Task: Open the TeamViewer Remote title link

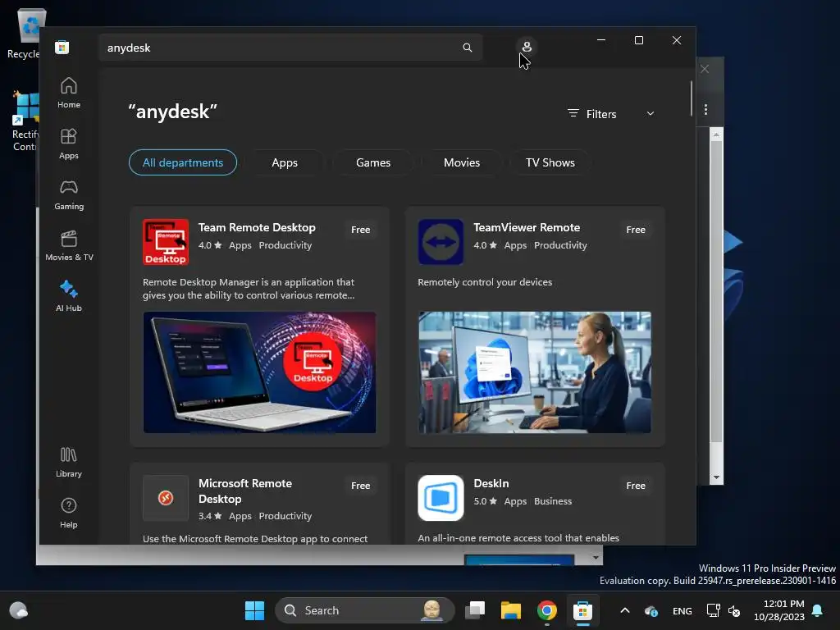Action: 527,227
